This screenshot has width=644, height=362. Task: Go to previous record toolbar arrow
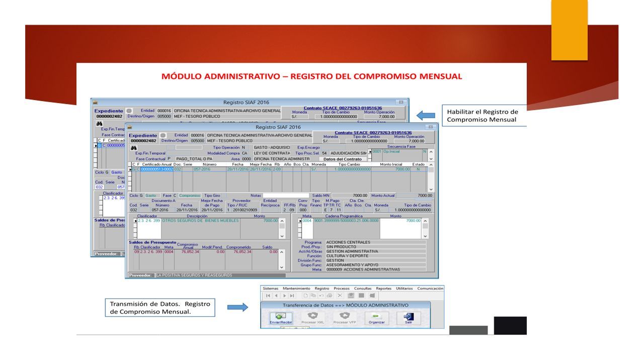tap(276, 296)
